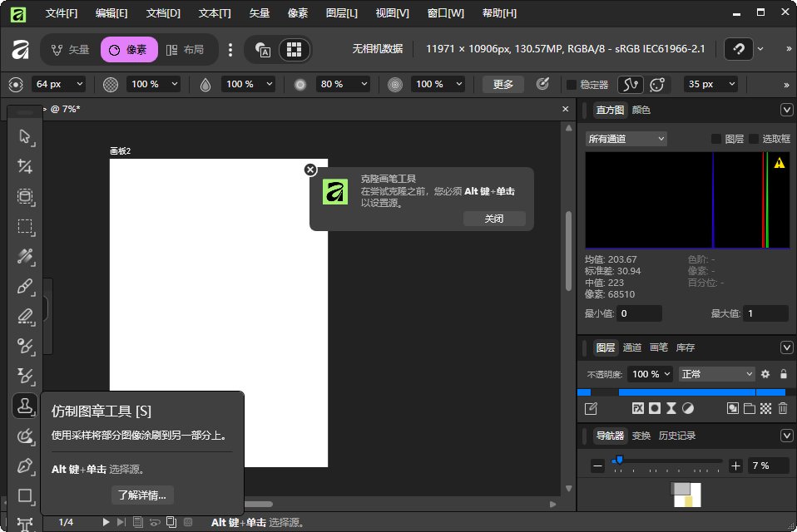Toggle the grid view button in top toolbar
This screenshot has width=797, height=532.
pos(294,49)
